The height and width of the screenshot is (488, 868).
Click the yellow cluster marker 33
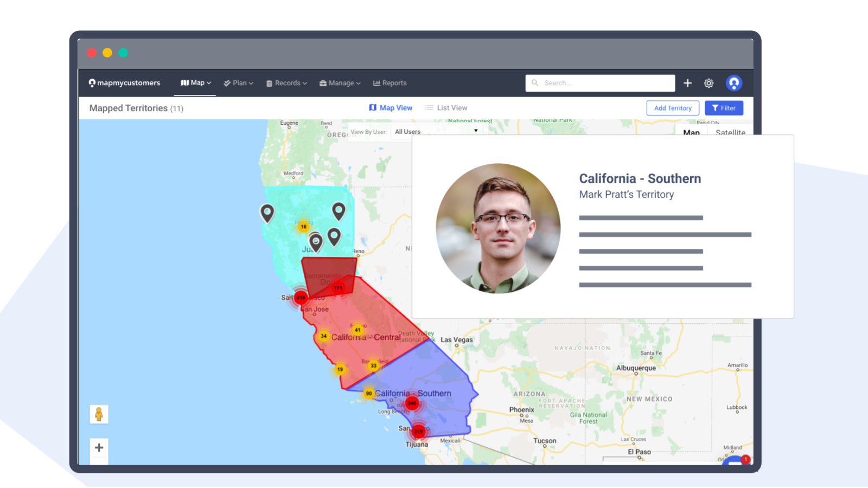click(x=373, y=365)
